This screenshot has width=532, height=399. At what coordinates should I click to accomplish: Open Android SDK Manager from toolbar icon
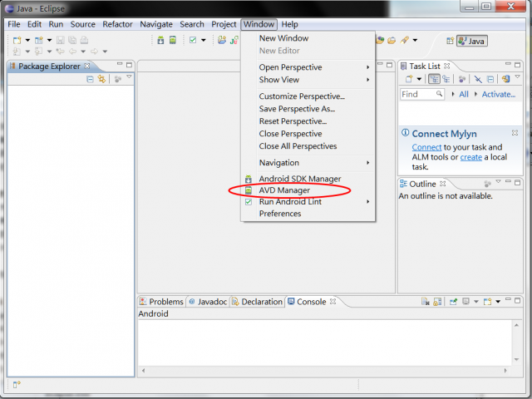(160, 41)
